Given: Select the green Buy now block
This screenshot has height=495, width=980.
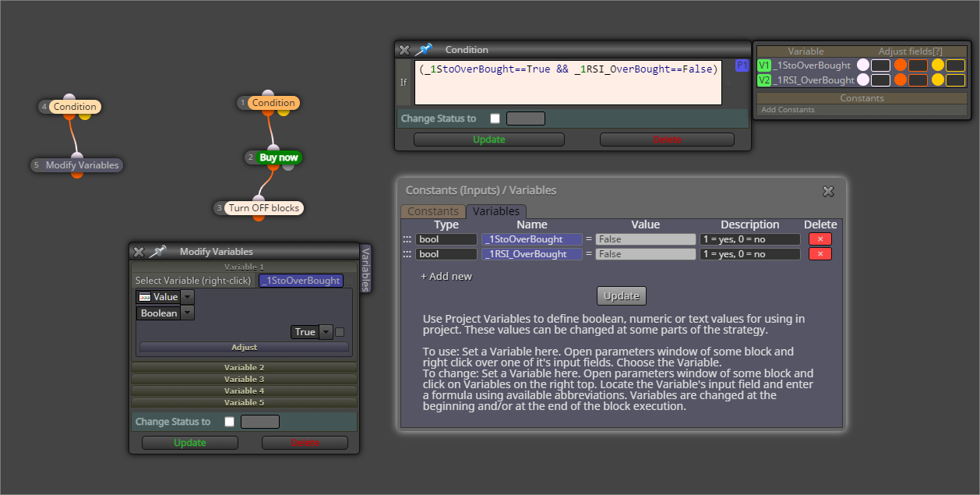Looking at the screenshot, I should [x=278, y=157].
